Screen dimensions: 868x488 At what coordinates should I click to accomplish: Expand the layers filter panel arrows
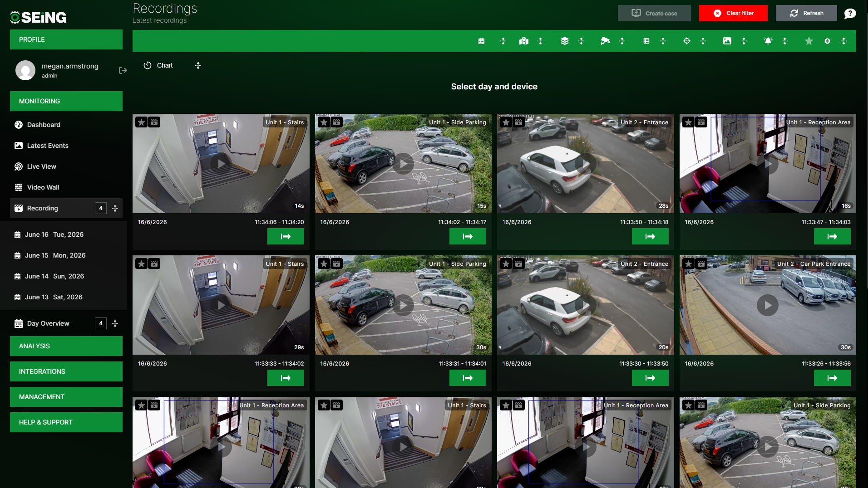(x=581, y=41)
